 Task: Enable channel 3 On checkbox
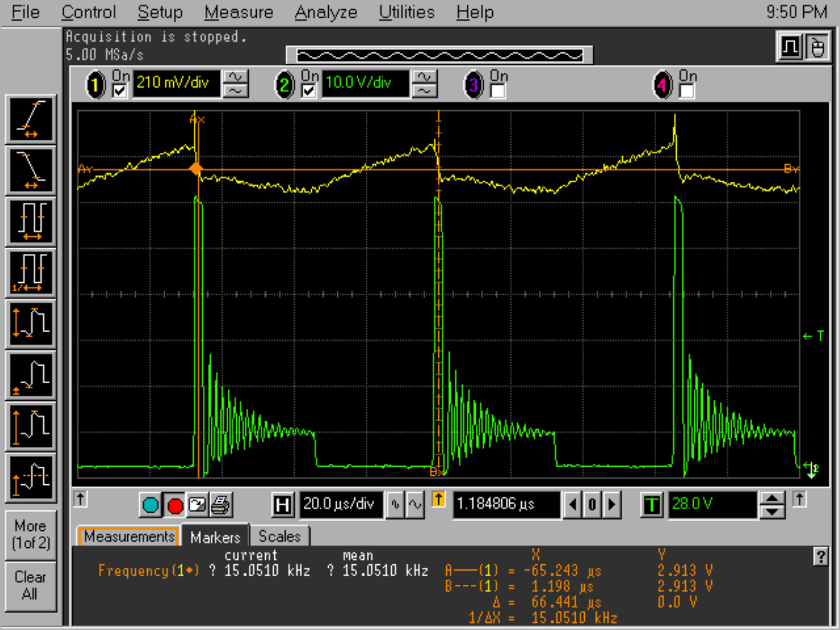click(x=498, y=91)
